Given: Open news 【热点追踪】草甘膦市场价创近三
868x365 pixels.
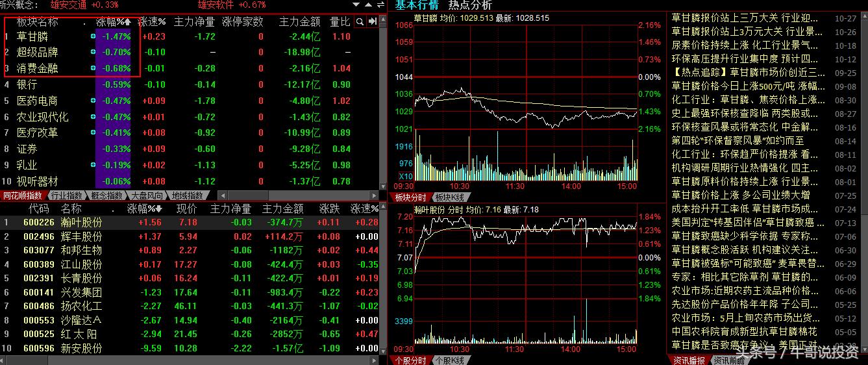Looking at the screenshot, I should click(748, 73).
